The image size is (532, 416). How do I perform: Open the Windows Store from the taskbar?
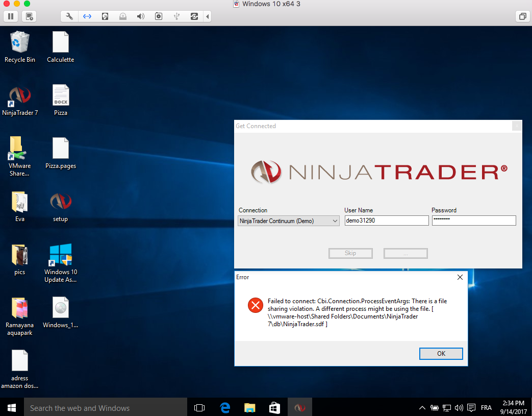[x=274, y=407]
